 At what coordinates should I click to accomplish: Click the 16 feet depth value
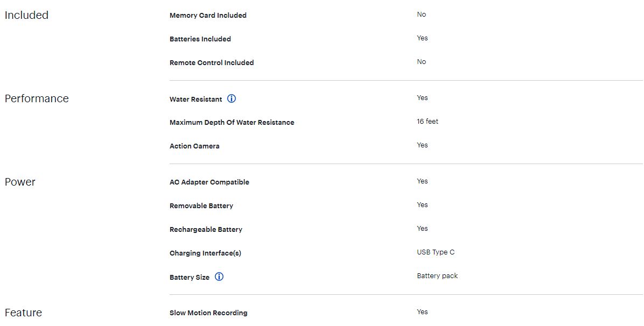[x=428, y=122]
